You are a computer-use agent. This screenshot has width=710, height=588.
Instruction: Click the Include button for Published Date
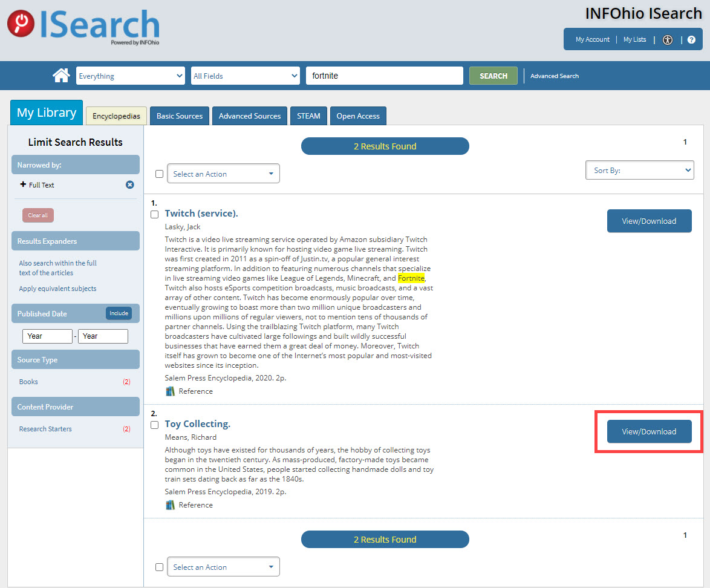[119, 313]
